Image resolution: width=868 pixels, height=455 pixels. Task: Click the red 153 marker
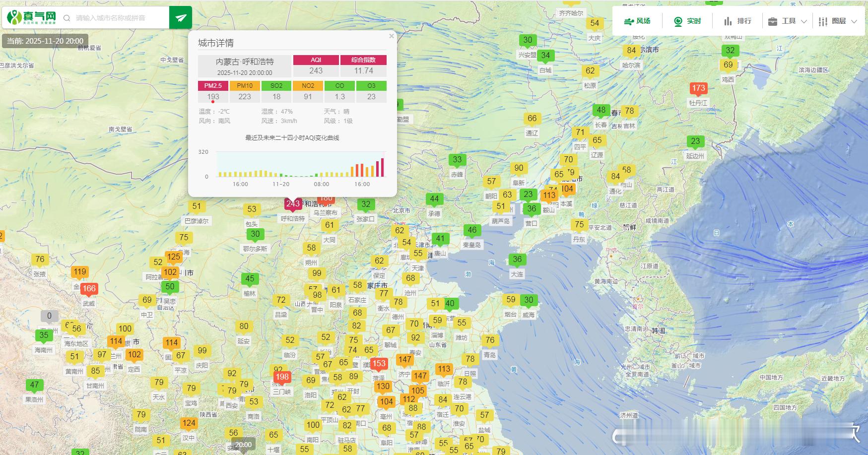[379, 364]
